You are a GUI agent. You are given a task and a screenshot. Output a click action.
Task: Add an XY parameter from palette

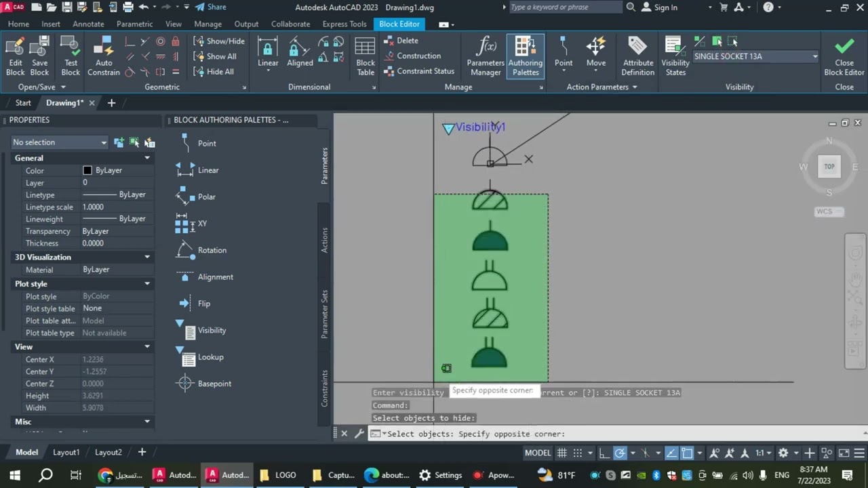[x=192, y=224]
